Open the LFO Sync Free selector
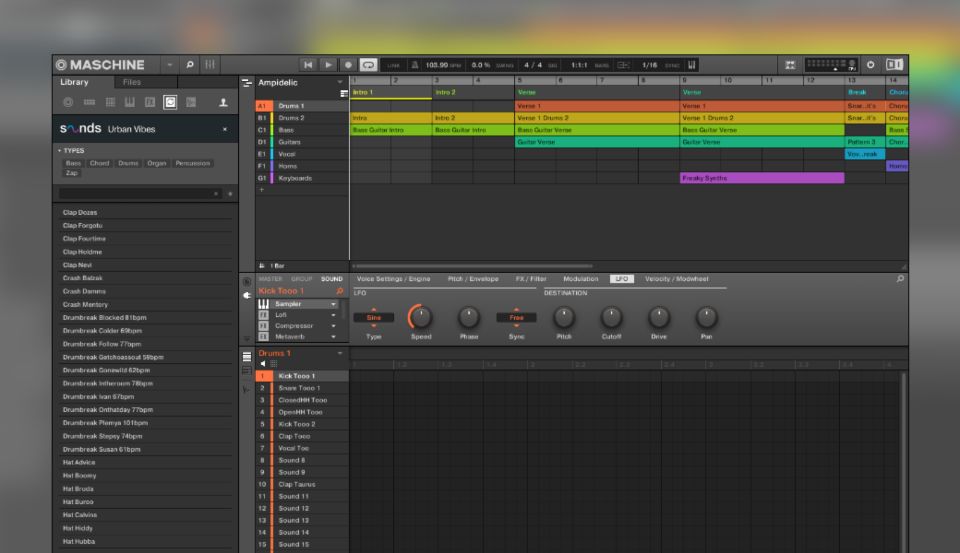Viewport: 960px width, 553px height. pos(516,318)
